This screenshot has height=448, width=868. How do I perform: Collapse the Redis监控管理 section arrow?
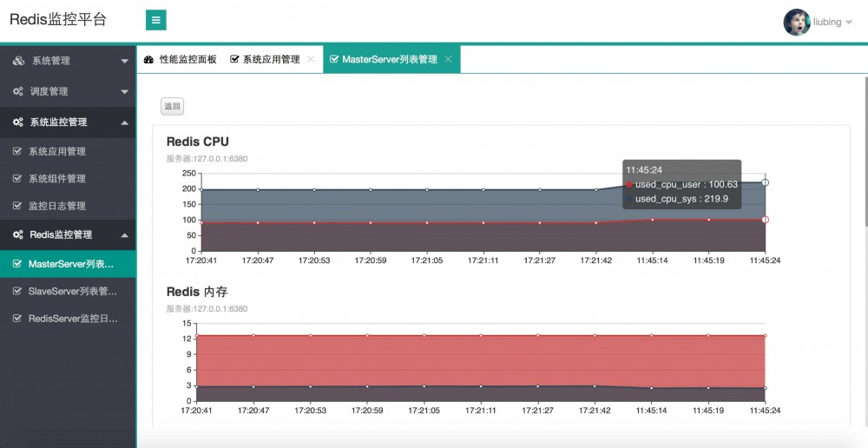(124, 235)
